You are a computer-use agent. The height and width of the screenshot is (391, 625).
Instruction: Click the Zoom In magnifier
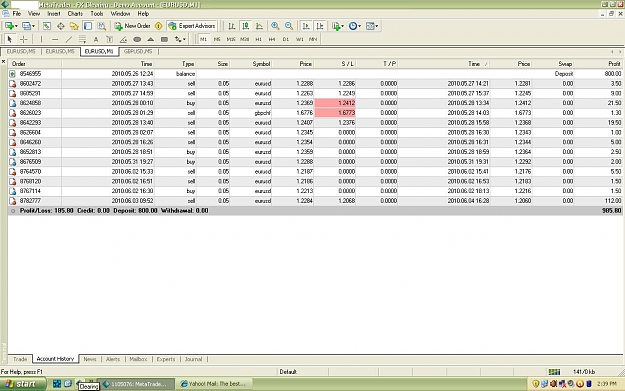tap(275, 26)
